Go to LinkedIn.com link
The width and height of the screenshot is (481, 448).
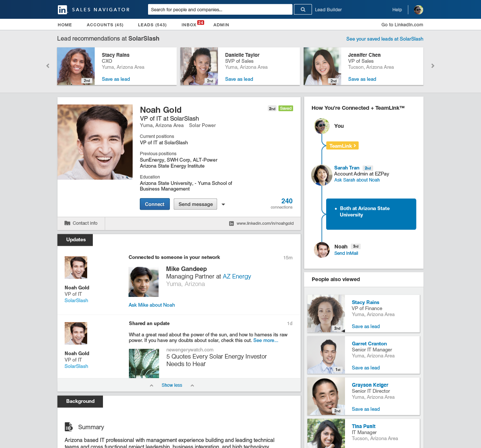pyautogui.click(x=402, y=25)
